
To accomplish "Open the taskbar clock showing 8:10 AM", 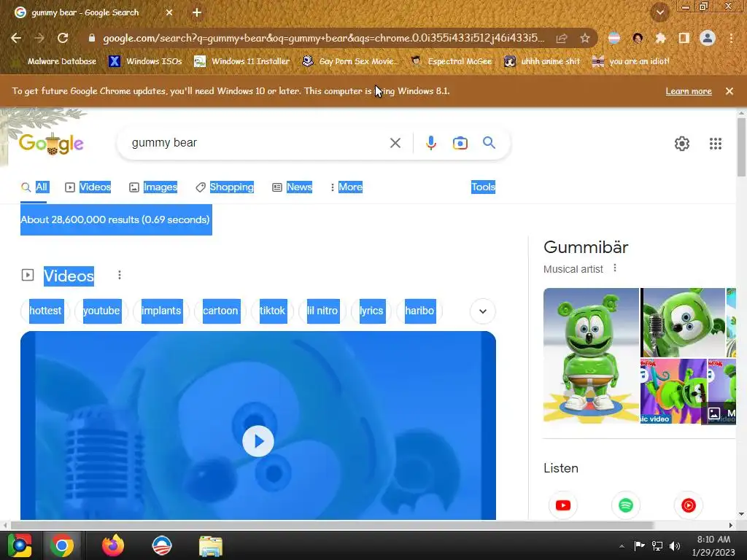I will 713,545.
